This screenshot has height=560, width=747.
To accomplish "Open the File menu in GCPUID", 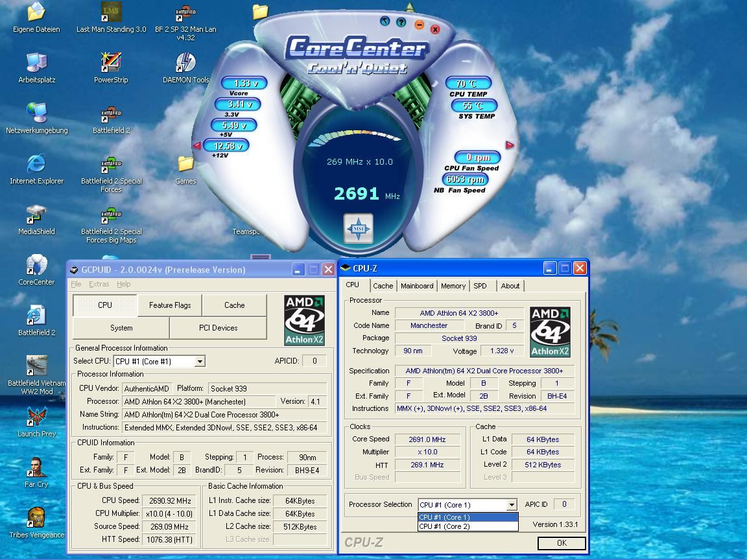I will tap(77, 285).
